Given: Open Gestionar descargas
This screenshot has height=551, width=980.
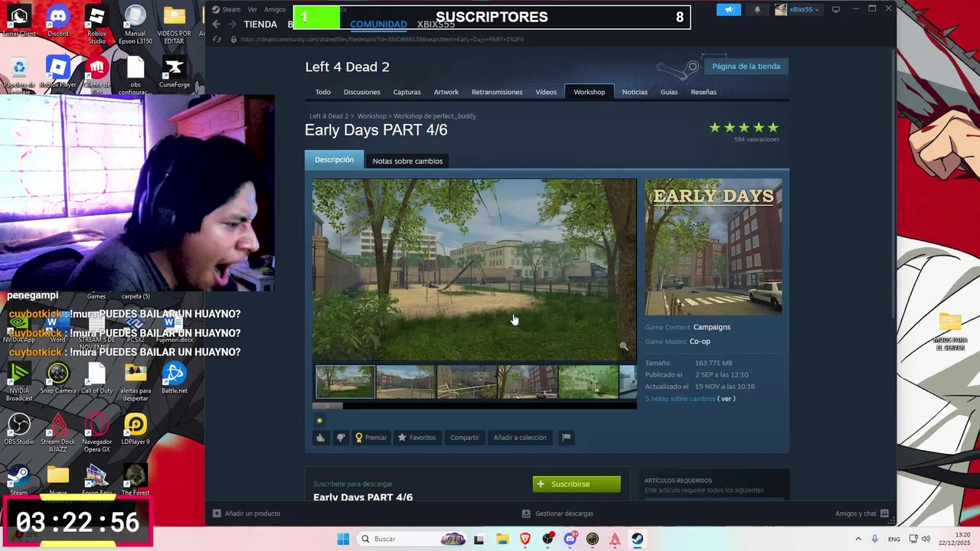Looking at the screenshot, I should click(557, 514).
